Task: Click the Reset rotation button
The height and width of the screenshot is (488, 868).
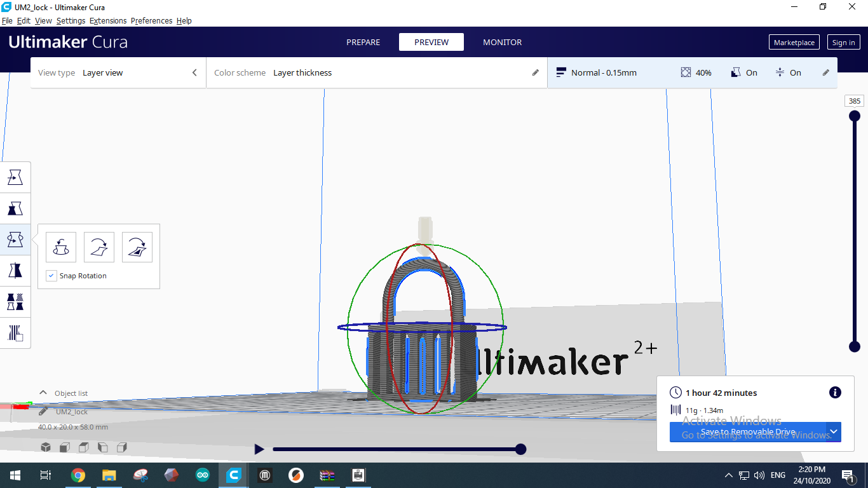Action: [61, 247]
